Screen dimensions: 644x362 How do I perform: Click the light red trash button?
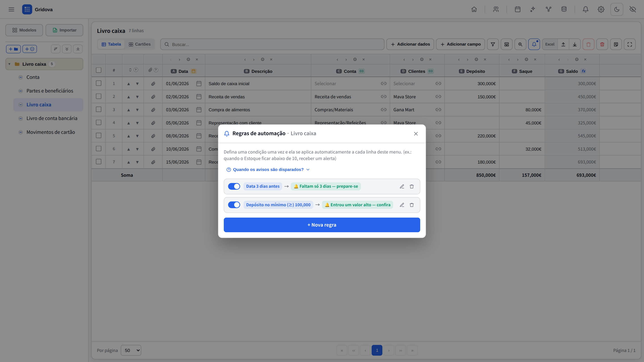coord(588,44)
